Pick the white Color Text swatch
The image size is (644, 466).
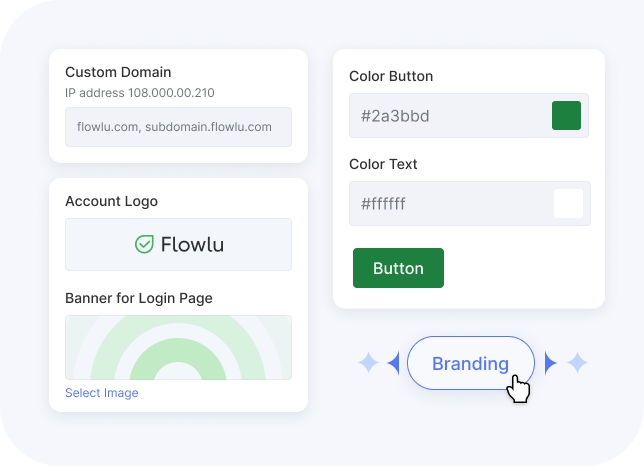pos(567,204)
